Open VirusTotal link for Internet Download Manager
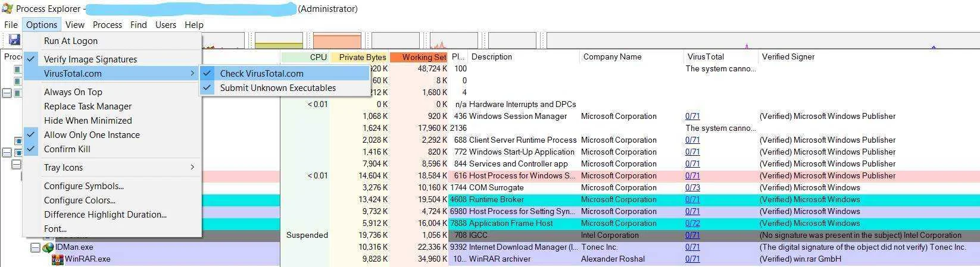Image resolution: width=980 pixels, height=267 pixels. 692,247
